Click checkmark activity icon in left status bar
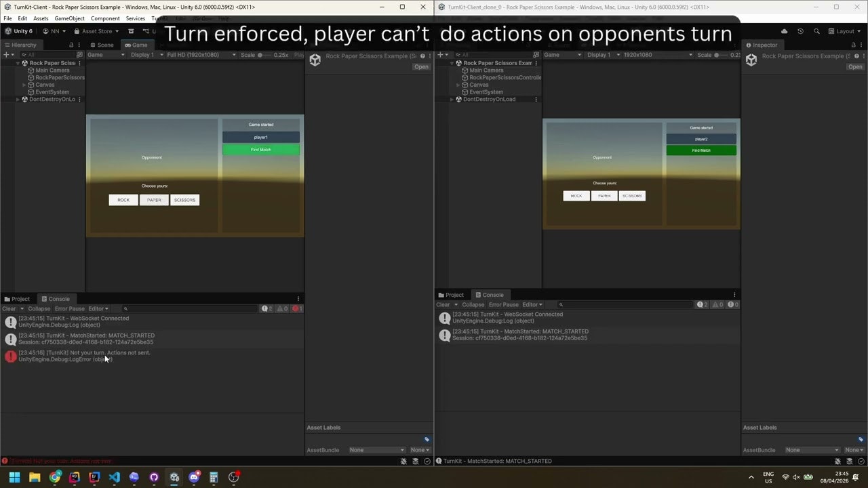This screenshot has width=868, height=488. pos(427,461)
